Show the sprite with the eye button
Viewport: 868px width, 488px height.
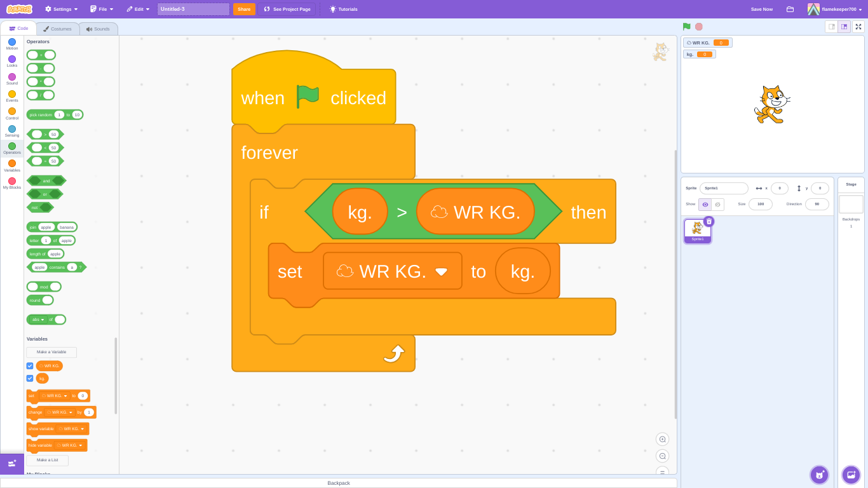click(705, 205)
